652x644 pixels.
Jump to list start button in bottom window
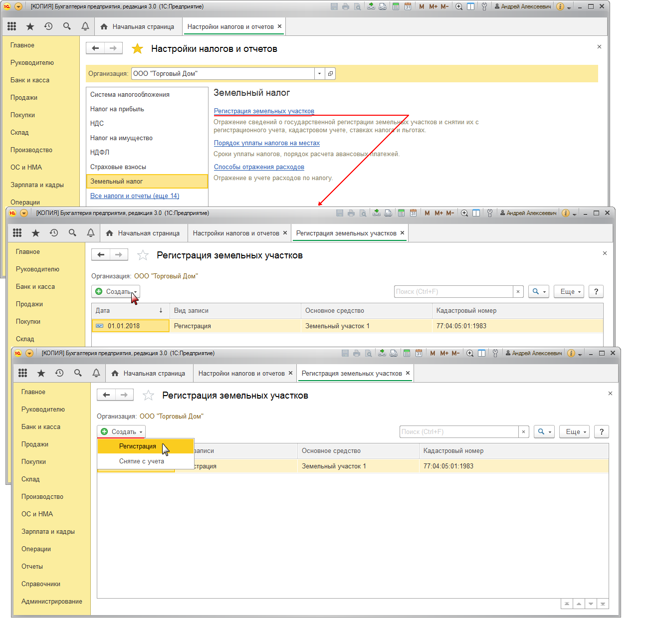[x=567, y=604]
